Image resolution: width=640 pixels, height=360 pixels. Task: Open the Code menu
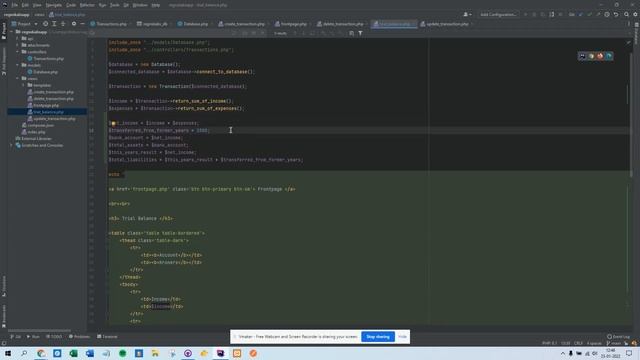(x=71, y=5)
